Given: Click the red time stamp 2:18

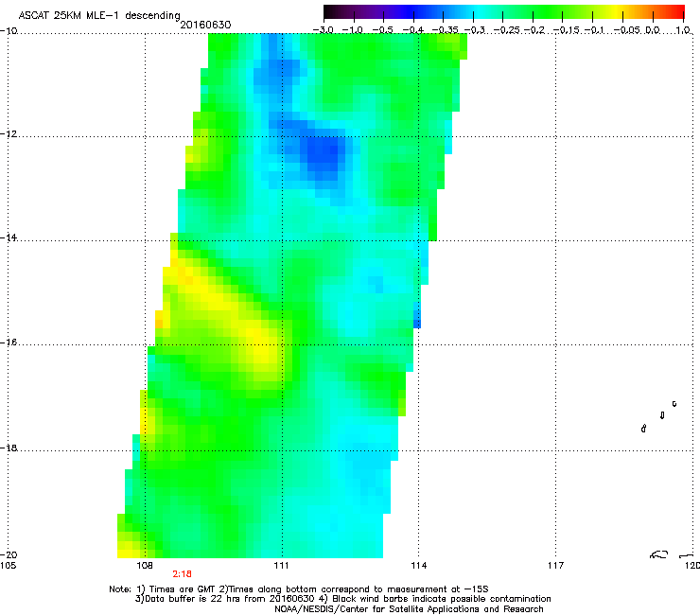Looking at the screenshot, I should tap(182, 574).
